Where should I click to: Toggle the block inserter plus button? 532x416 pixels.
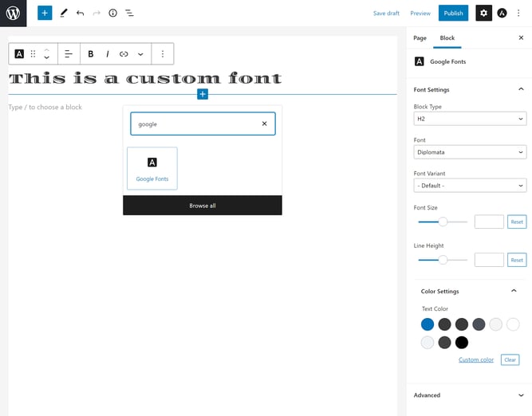[45, 14]
